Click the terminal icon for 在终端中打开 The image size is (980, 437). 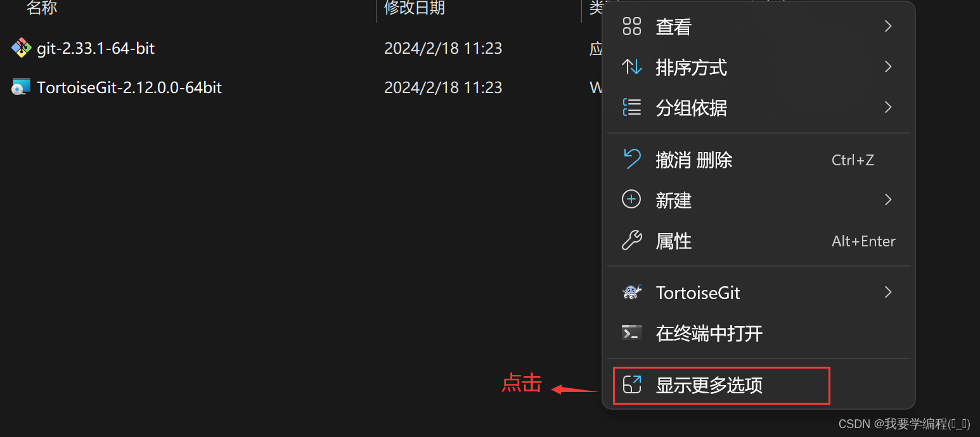tap(632, 332)
